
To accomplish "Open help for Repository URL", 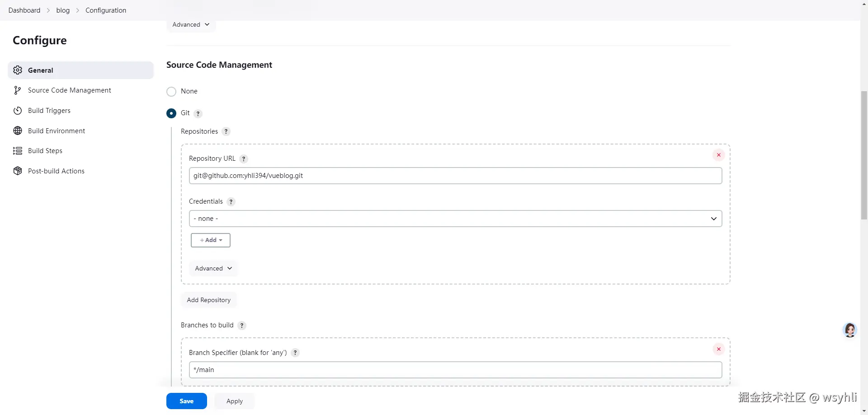I will click(244, 159).
